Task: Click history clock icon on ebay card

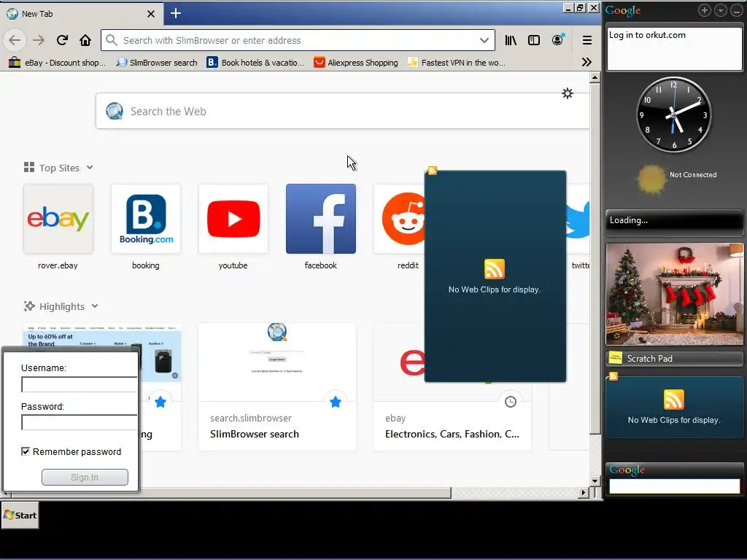Action: (x=510, y=402)
